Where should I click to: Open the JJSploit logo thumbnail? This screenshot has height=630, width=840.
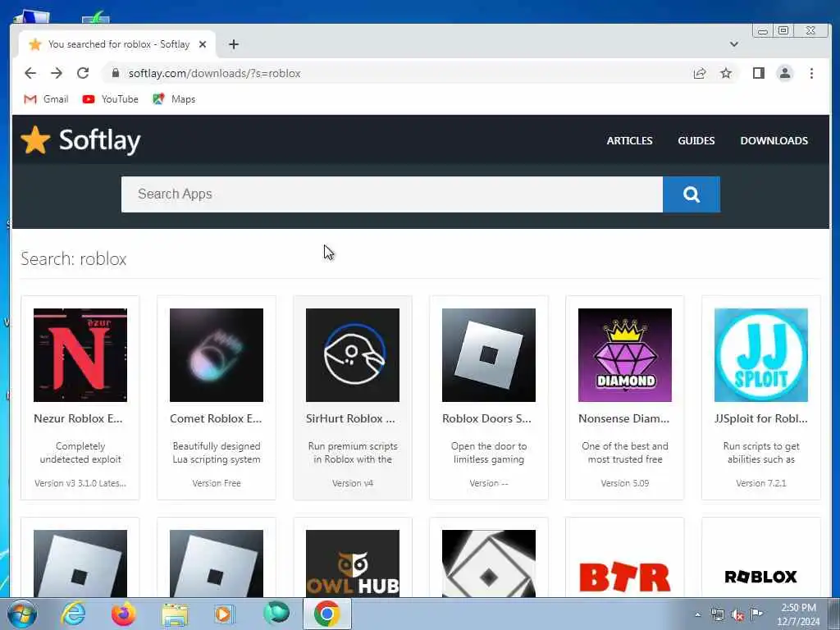760,354
